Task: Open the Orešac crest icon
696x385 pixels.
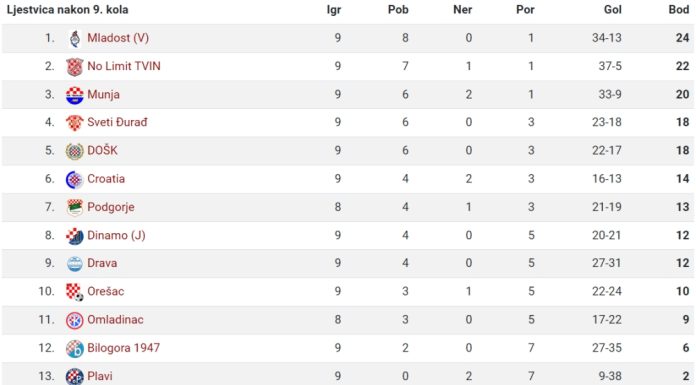Action: (75, 292)
